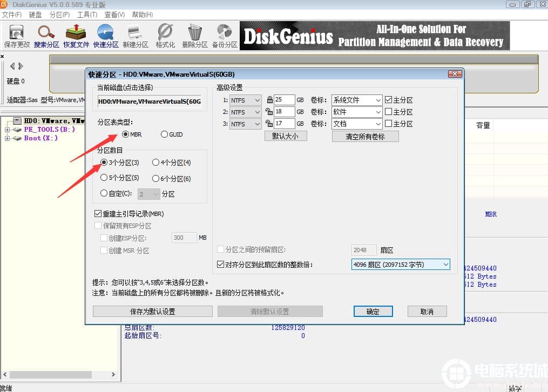Select PE_TOOLS (B:) in disk tree
548x392 pixels.
coord(49,130)
